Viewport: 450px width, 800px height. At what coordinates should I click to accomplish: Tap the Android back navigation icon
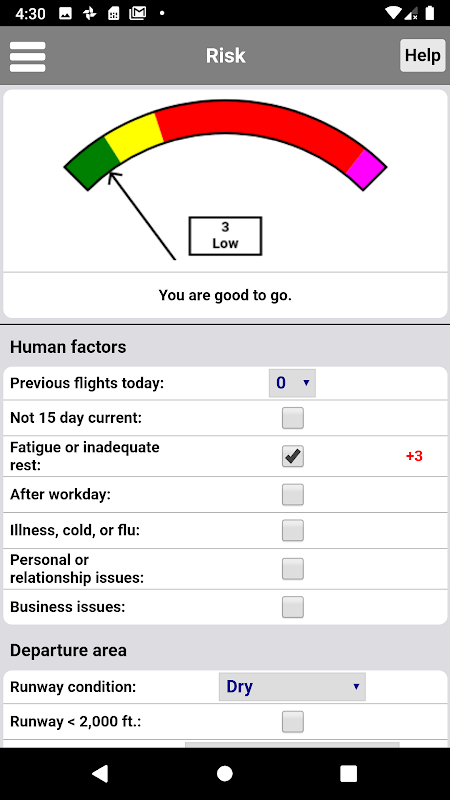coord(100,773)
